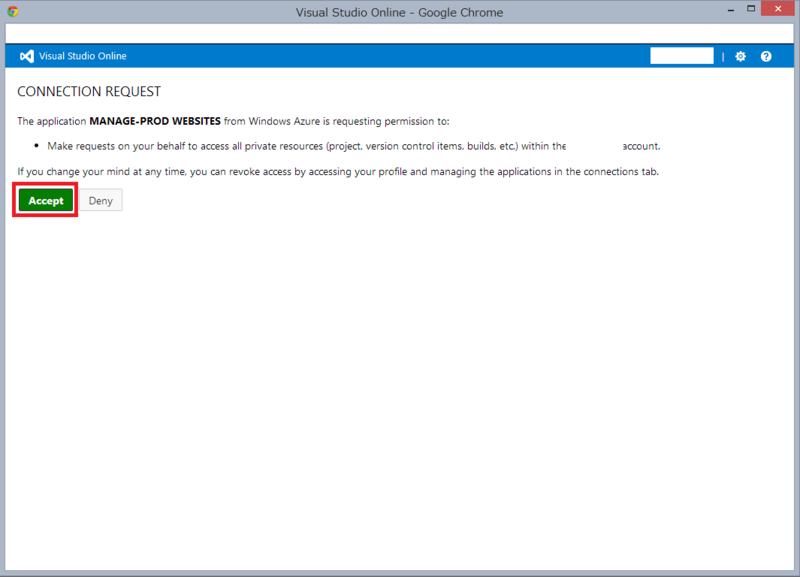The width and height of the screenshot is (800, 577).
Task: Click the CONNECTION REQUEST heading
Action: coord(89,91)
